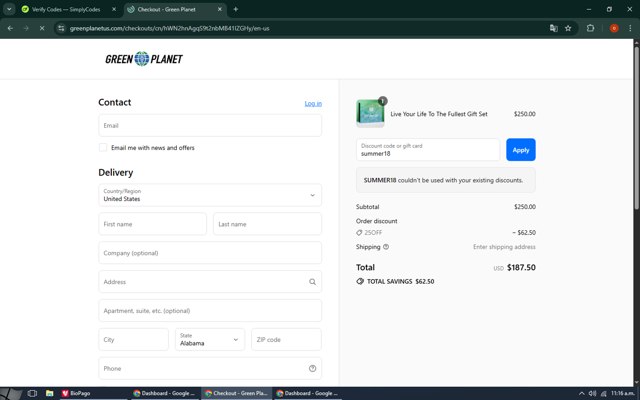Screen dimensions: 640x400
Task: Click the address bar URL
Action: pyautogui.click(x=169, y=28)
